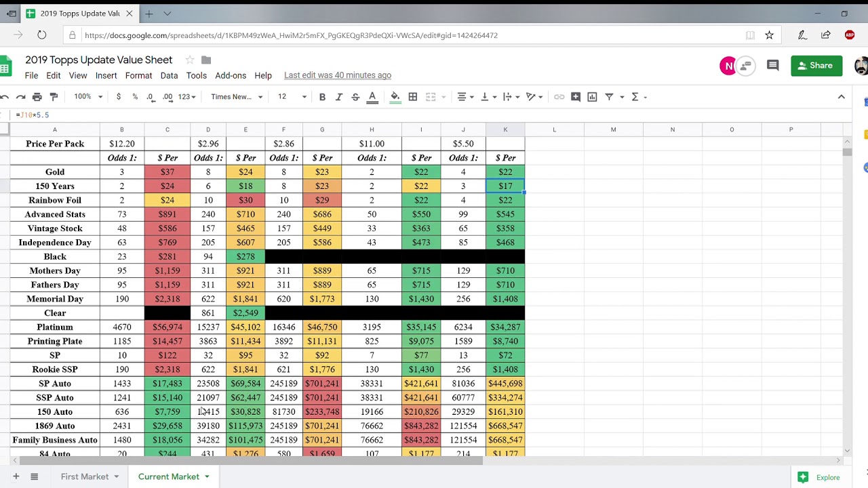Open text rotation dropdown
Viewport: 868px width, 488px height.
coord(534,97)
